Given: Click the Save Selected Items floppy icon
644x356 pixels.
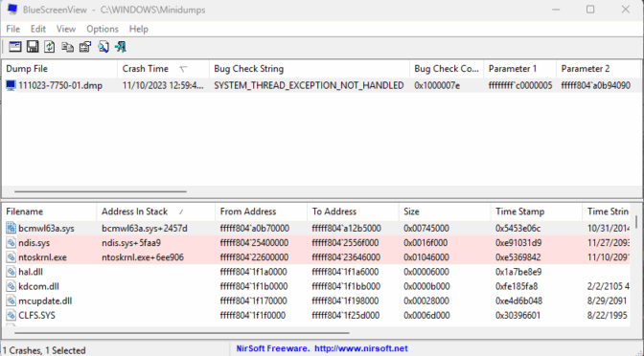Looking at the screenshot, I should tap(33, 47).
